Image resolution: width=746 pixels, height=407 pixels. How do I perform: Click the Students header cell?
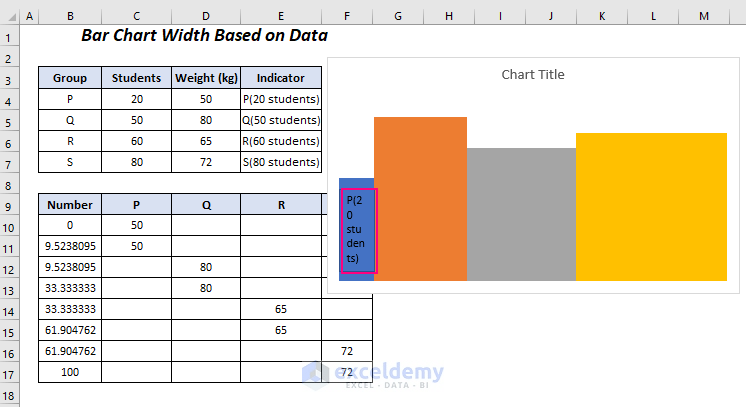(137, 78)
